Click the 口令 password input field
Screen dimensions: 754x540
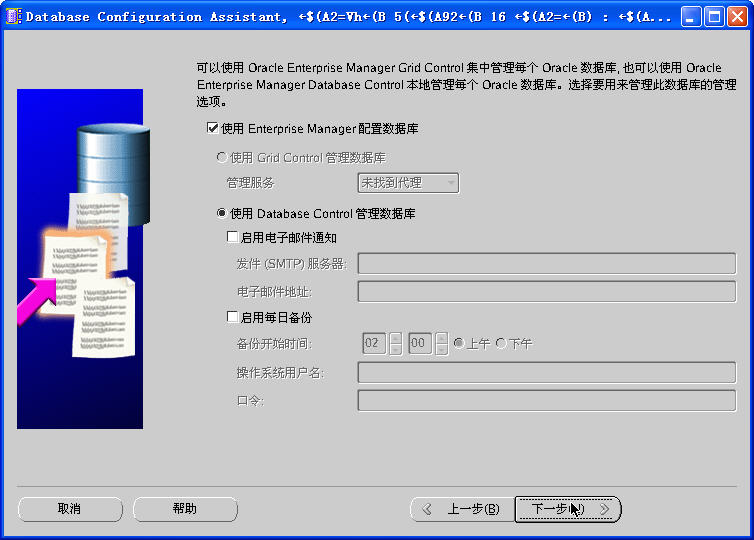coord(547,401)
